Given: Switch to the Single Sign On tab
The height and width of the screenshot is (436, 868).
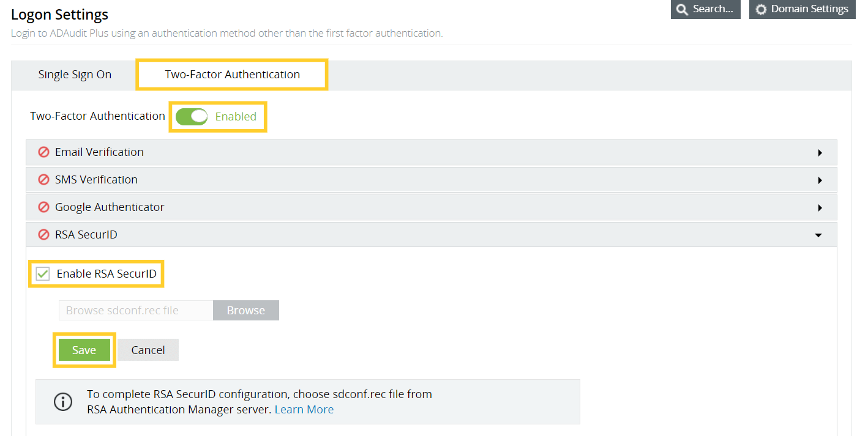Looking at the screenshot, I should pyautogui.click(x=75, y=74).
